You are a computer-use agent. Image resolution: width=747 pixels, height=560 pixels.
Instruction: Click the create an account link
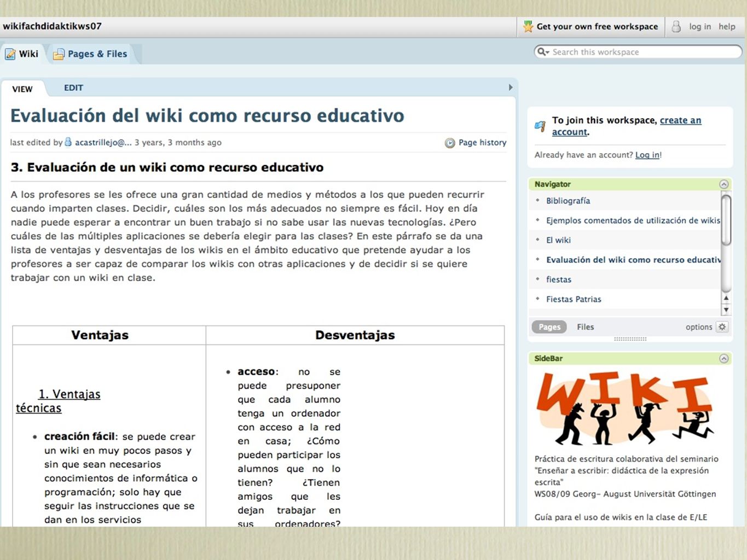(627, 126)
